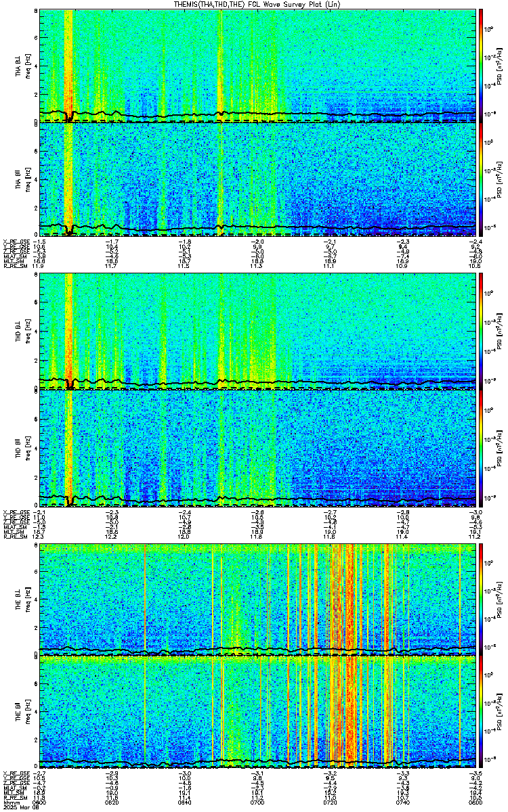Click the THEMIS FGL Wave Survey Plot title

click(x=257, y=5)
